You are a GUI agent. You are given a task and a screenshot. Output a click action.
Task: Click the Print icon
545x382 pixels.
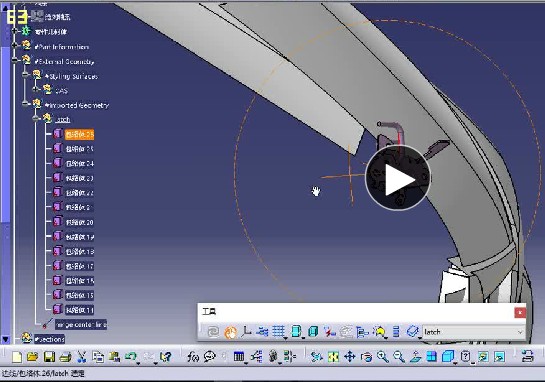[65, 357]
